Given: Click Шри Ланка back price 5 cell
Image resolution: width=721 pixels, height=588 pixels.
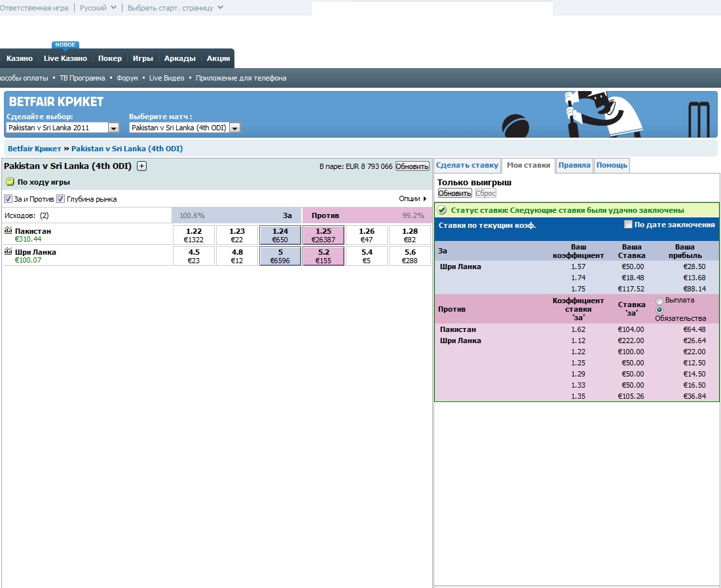Looking at the screenshot, I should point(280,256).
